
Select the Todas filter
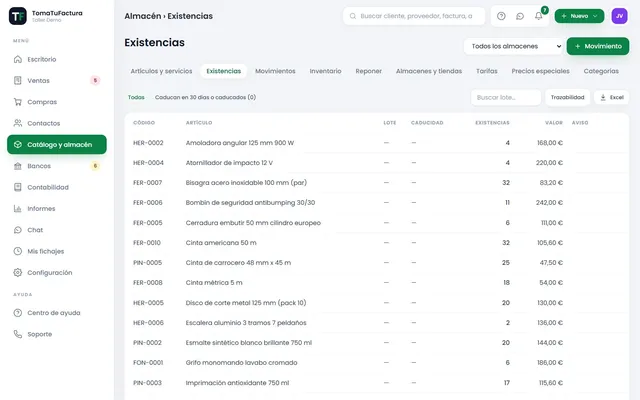pos(136,97)
